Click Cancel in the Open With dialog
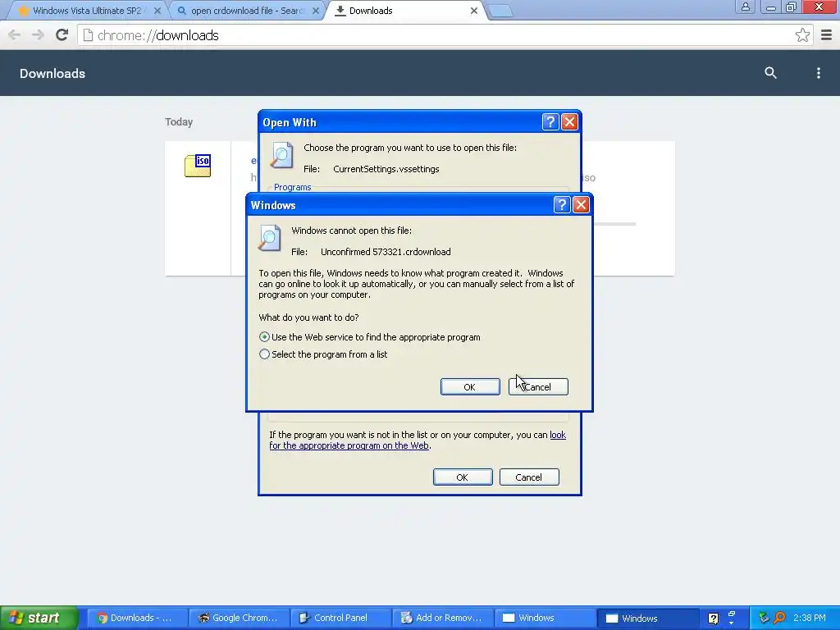 coord(529,477)
